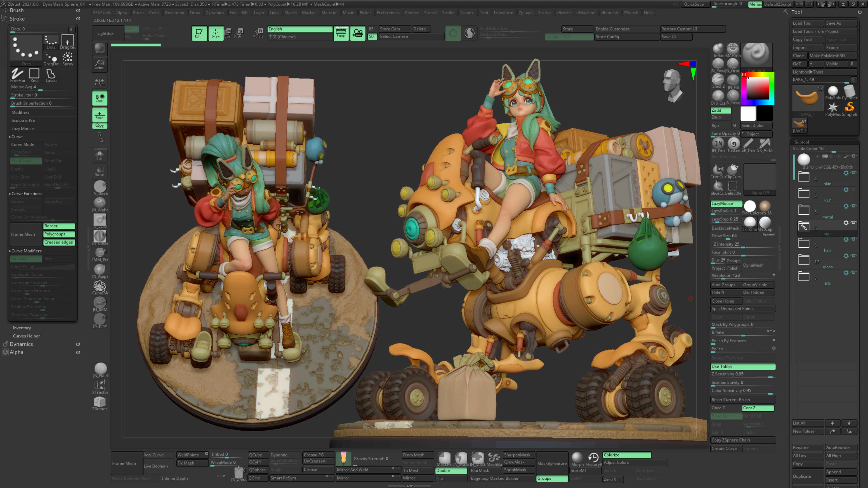Pick a color in the color picker
This screenshot has height=488, width=868.
[x=757, y=88]
